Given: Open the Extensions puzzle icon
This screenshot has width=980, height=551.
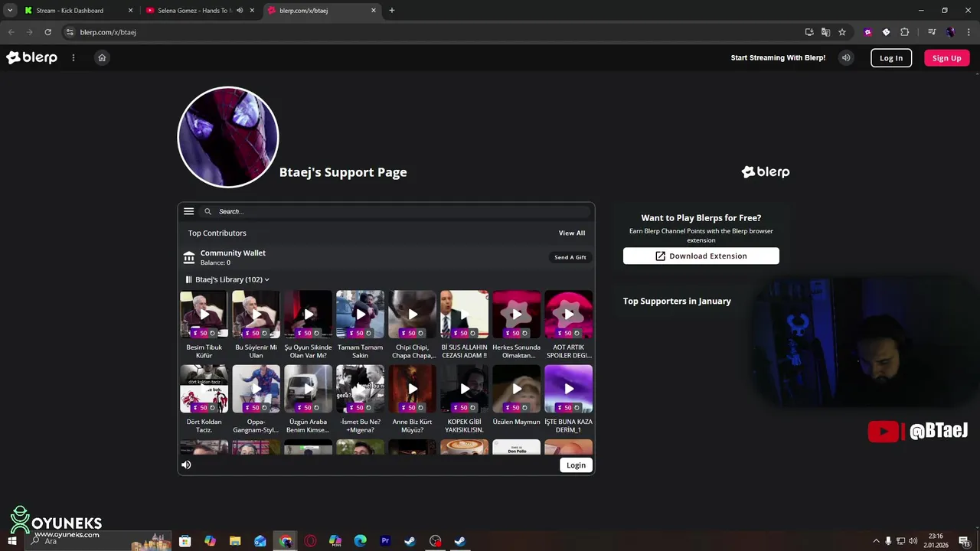Looking at the screenshot, I should tap(905, 32).
